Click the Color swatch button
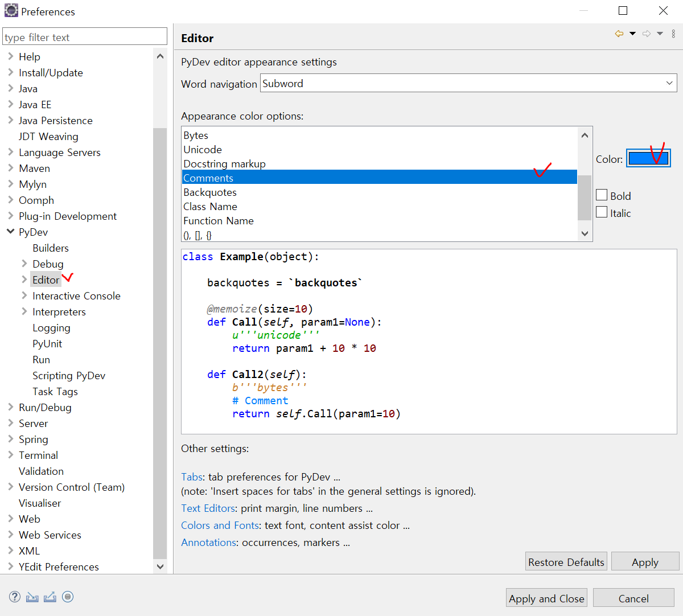This screenshot has height=616, width=683. [x=648, y=158]
